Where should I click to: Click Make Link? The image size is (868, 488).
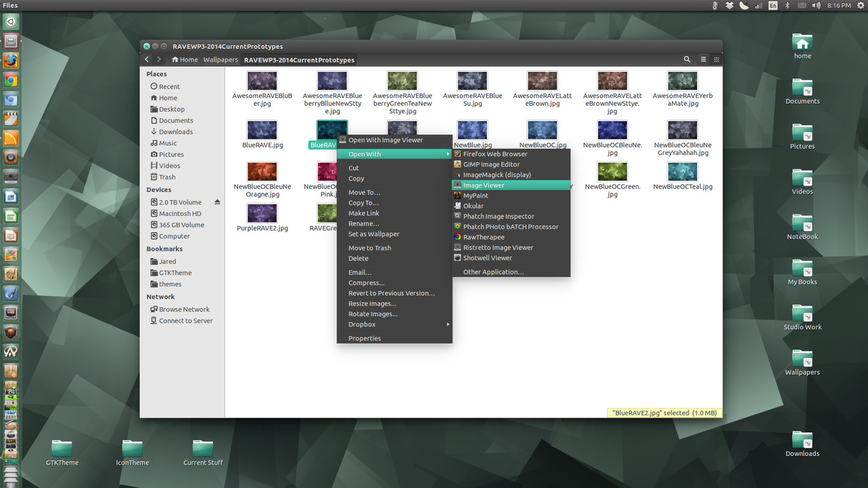[394, 213]
